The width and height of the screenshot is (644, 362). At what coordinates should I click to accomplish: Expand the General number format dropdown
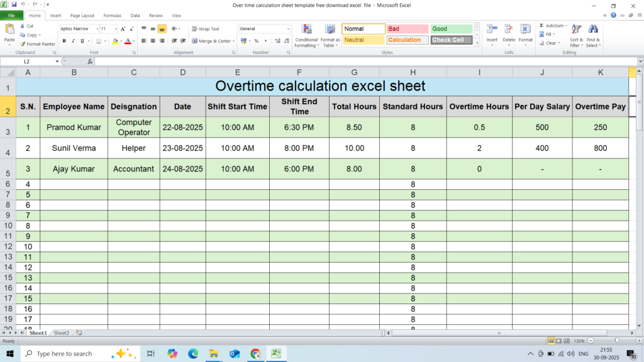288,29
